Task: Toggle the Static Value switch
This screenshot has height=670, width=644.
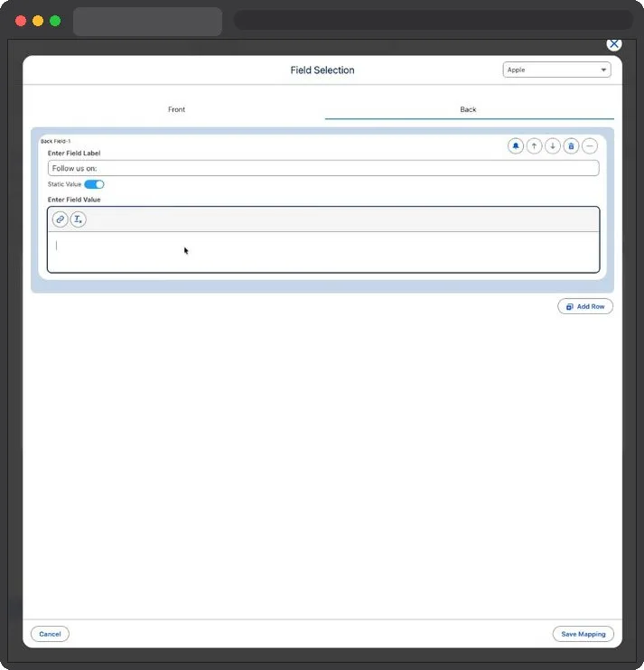Action: coord(94,184)
